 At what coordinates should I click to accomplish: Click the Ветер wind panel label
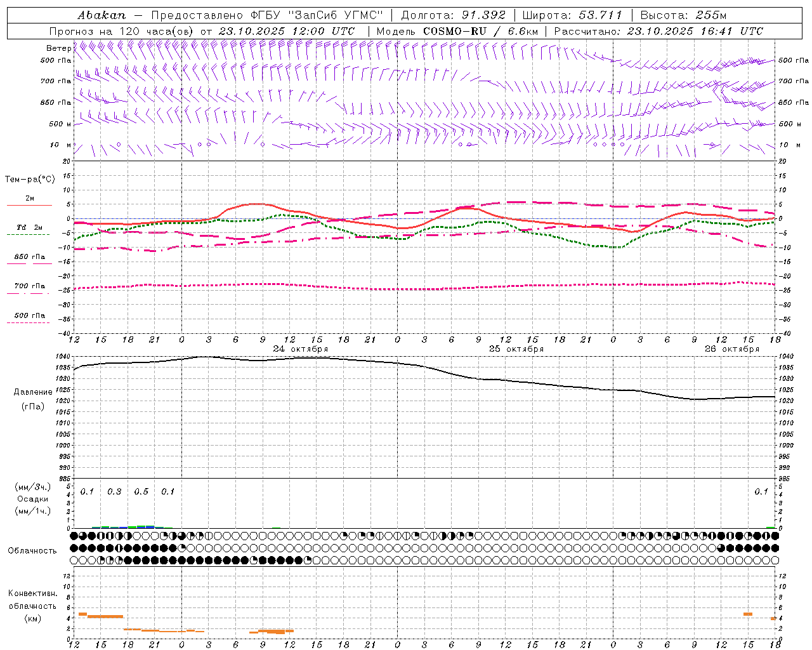pyautogui.click(x=58, y=48)
